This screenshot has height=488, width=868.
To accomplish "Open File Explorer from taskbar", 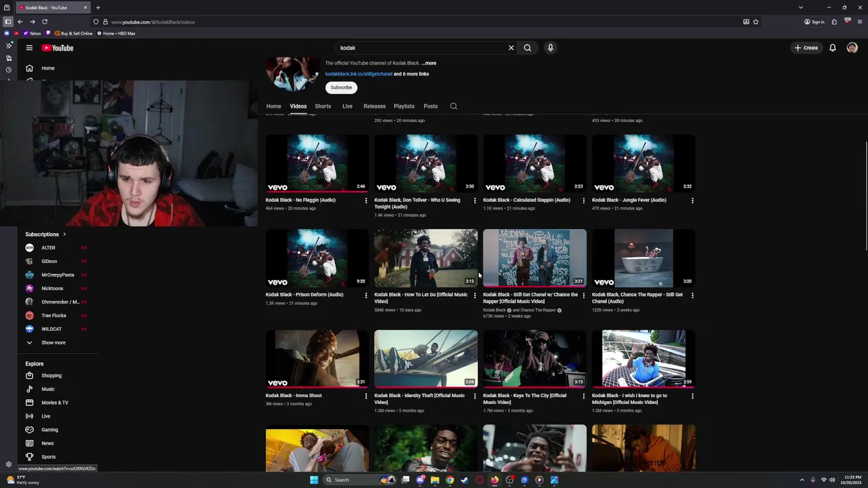I will coord(435,480).
